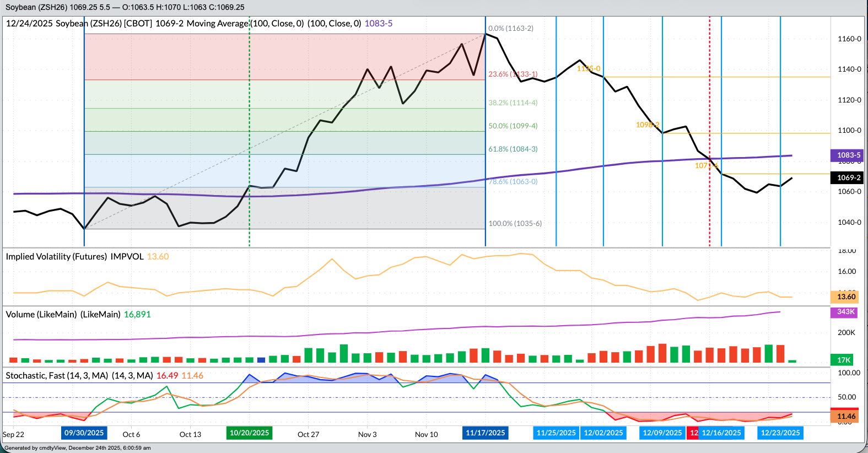
Task: Click the 11/17/2025 date marker label
Action: [x=485, y=433]
